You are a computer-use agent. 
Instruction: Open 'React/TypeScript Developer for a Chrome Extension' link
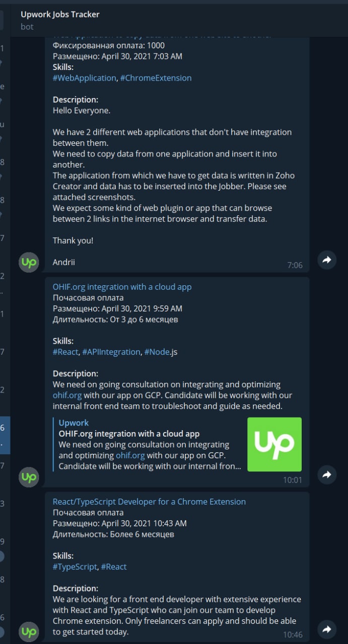[x=149, y=502]
